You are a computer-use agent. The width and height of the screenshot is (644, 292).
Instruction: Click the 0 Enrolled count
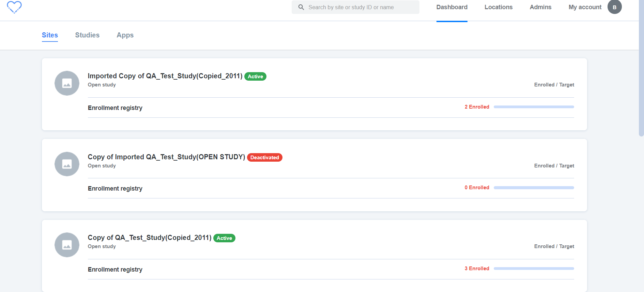pyautogui.click(x=477, y=188)
